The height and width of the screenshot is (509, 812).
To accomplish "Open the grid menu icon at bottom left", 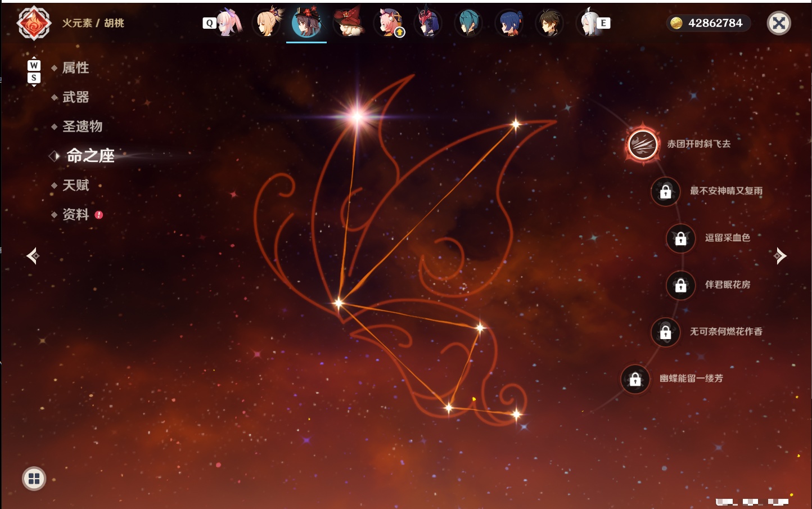I will (x=34, y=479).
